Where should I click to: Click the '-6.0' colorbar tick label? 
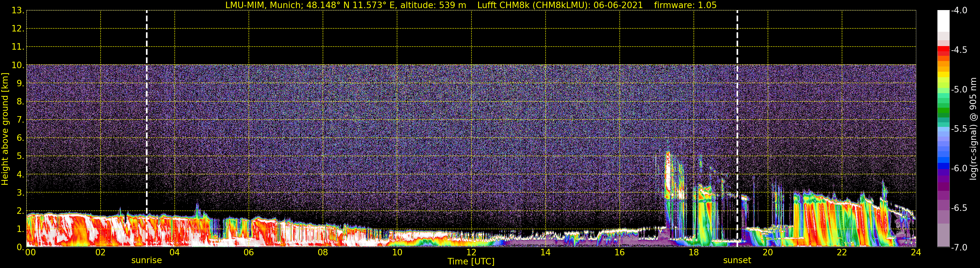[959, 168]
